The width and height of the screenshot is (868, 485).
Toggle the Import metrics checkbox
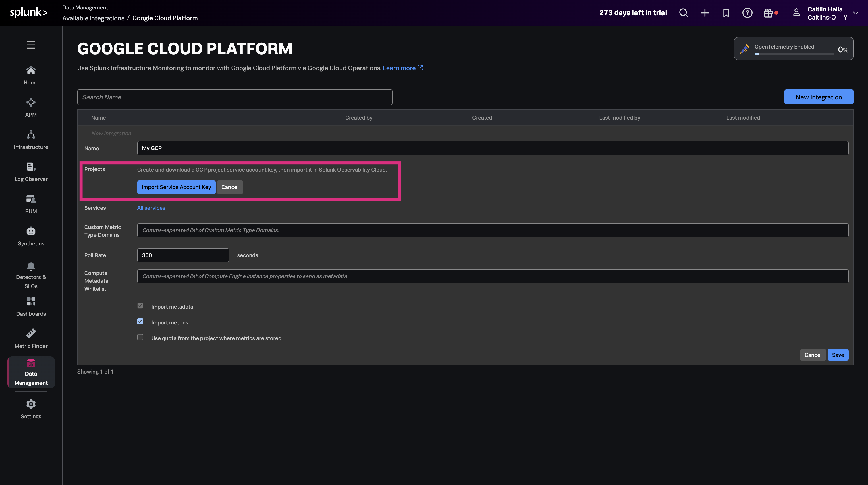pyautogui.click(x=140, y=322)
